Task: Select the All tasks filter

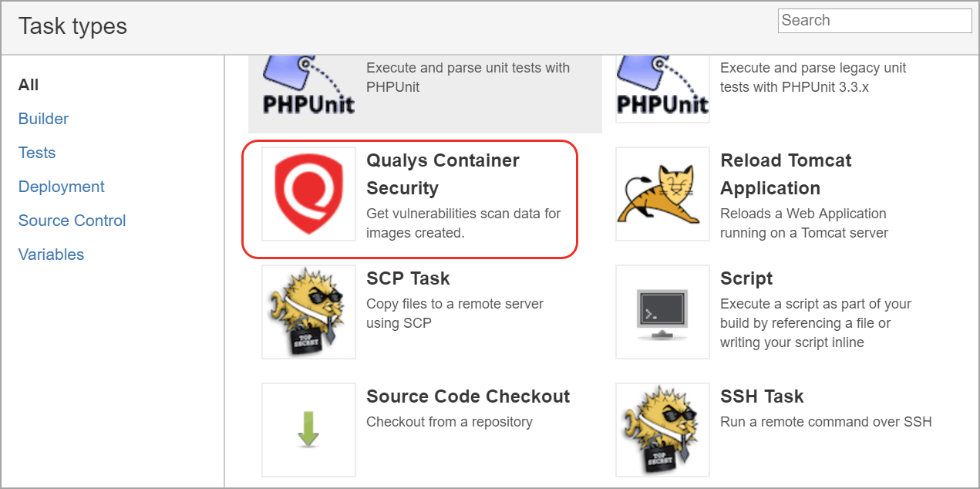Action: click(28, 85)
